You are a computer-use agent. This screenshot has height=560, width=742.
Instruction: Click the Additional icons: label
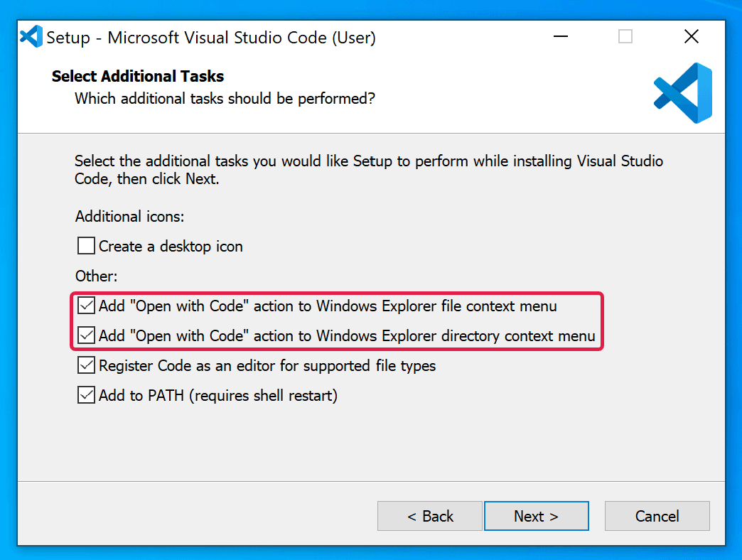(129, 216)
